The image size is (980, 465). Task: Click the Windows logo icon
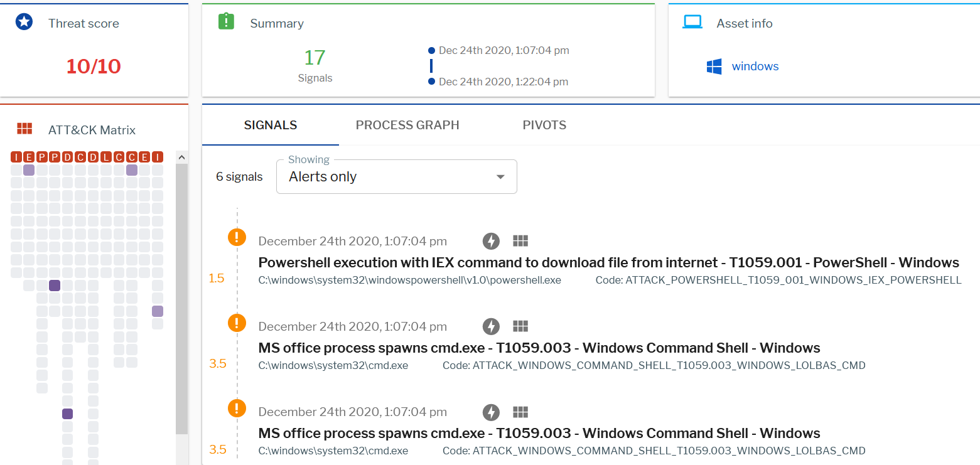pos(714,67)
